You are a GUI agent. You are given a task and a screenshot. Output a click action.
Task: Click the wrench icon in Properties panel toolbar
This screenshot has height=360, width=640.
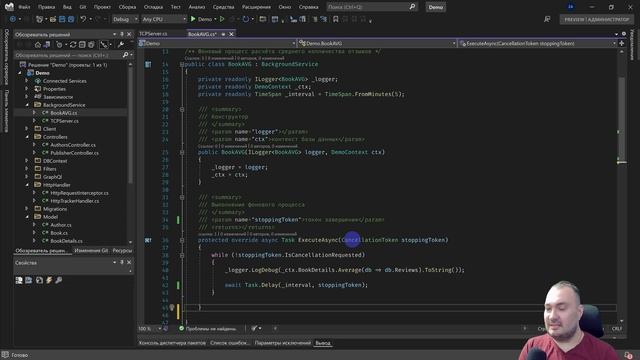(59, 280)
